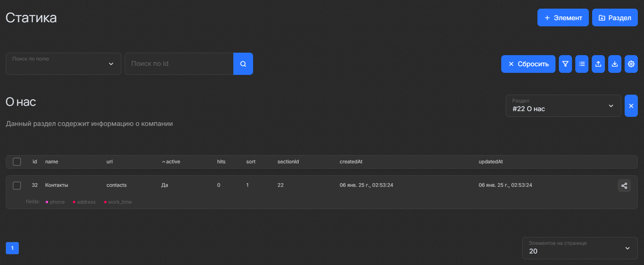Viewport: 644px width, 265px height.
Task: Click the magnifier search button
Action: pos(243,64)
